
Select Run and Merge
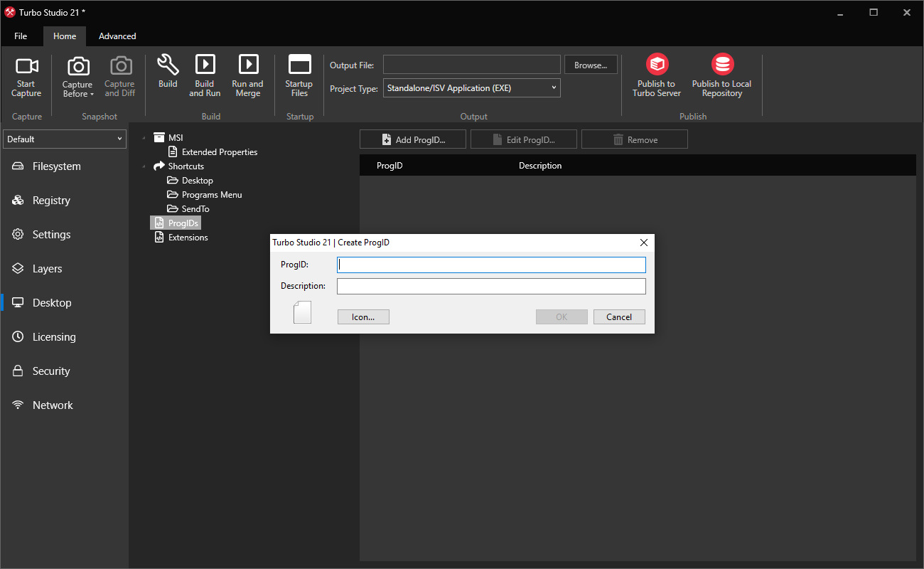click(247, 75)
